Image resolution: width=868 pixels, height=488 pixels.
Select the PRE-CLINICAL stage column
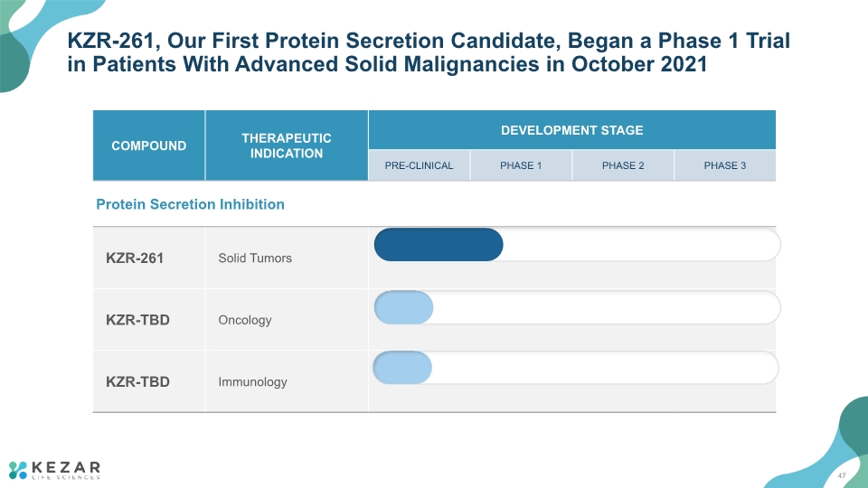(x=419, y=165)
